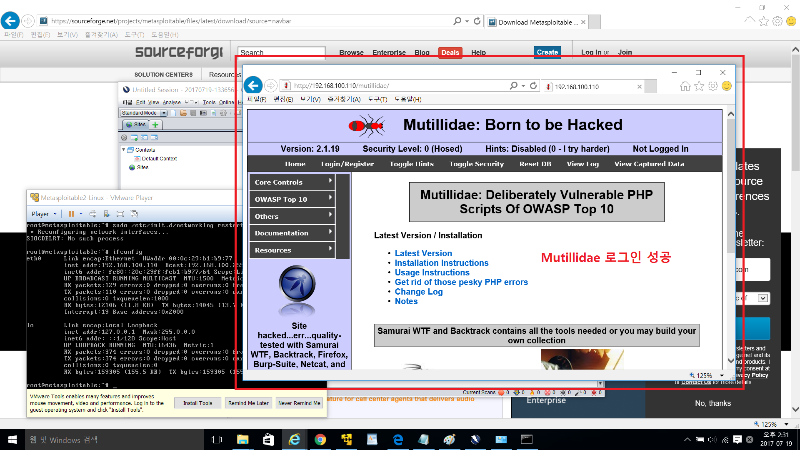Viewport: 800px width, 450px height.
Task: Open home icon in Mutillidae browser window
Action: (685, 86)
